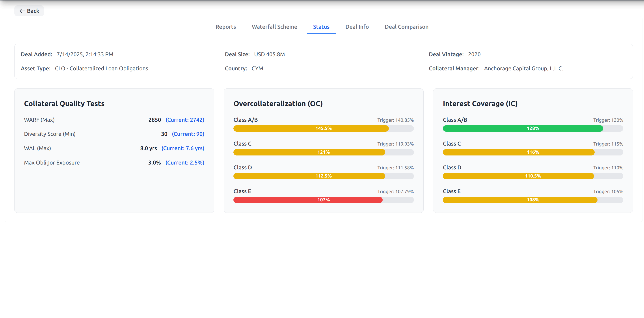
Task: Open the Deal Info tab
Action: click(x=357, y=27)
